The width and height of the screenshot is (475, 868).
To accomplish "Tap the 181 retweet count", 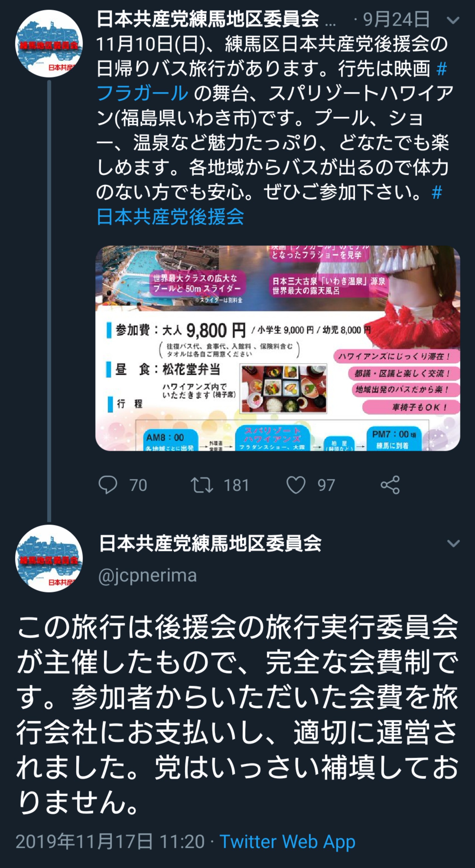I will [237, 485].
